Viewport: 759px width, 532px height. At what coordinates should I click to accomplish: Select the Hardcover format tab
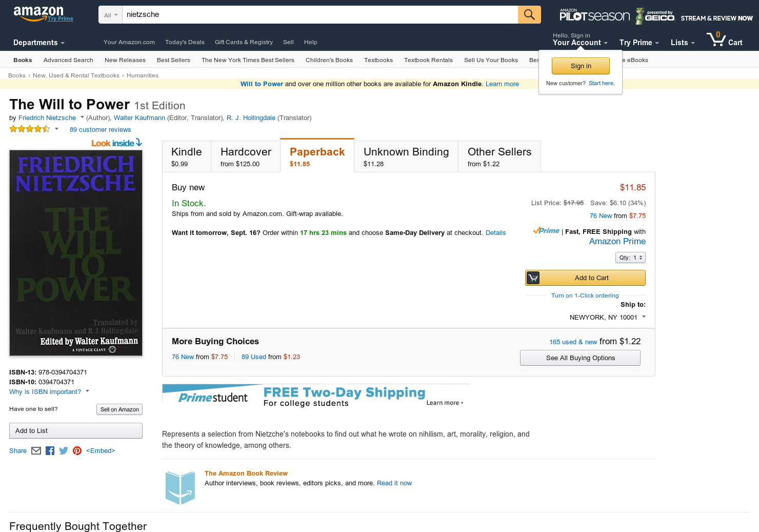pyautogui.click(x=246, y=156)
